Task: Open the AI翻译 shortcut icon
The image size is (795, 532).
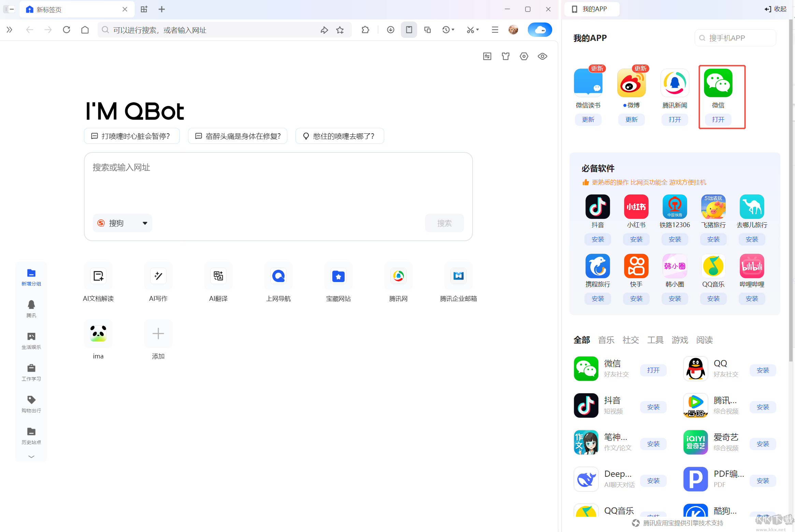Action: tap(218, 276)
